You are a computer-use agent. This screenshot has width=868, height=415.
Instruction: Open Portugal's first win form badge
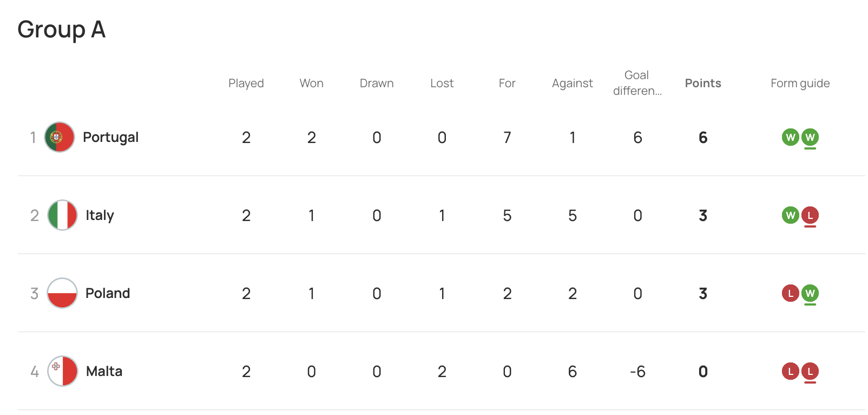[791, 137]
